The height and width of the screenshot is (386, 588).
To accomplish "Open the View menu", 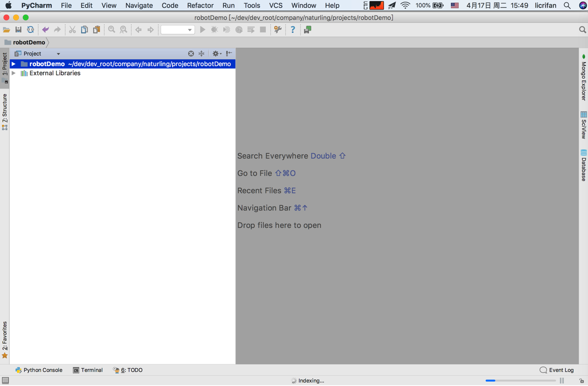I will [109, 5].
